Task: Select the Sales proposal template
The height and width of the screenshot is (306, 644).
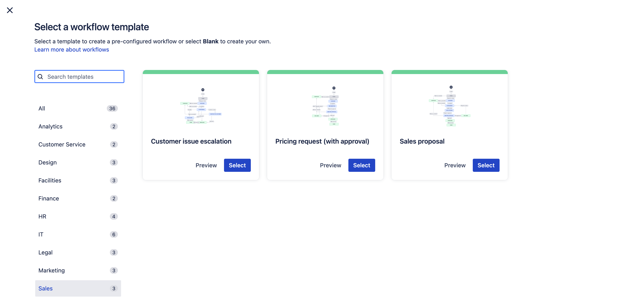Action: point(486,165)
